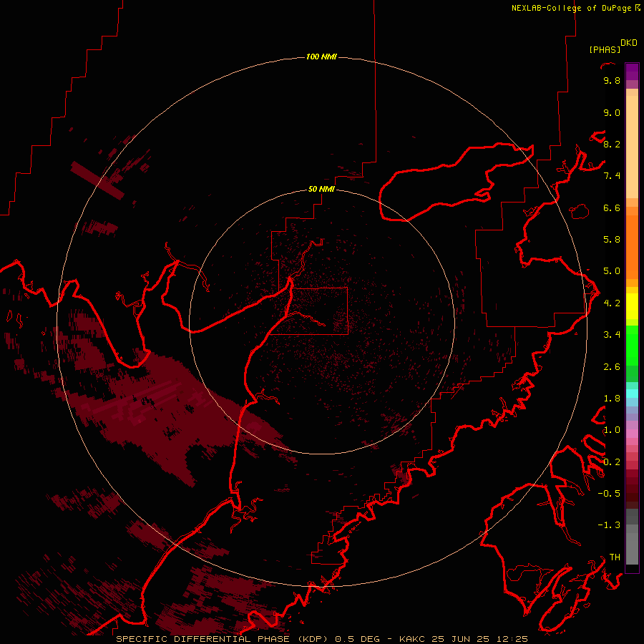Select the 8.2 scale value

[612, 144]
